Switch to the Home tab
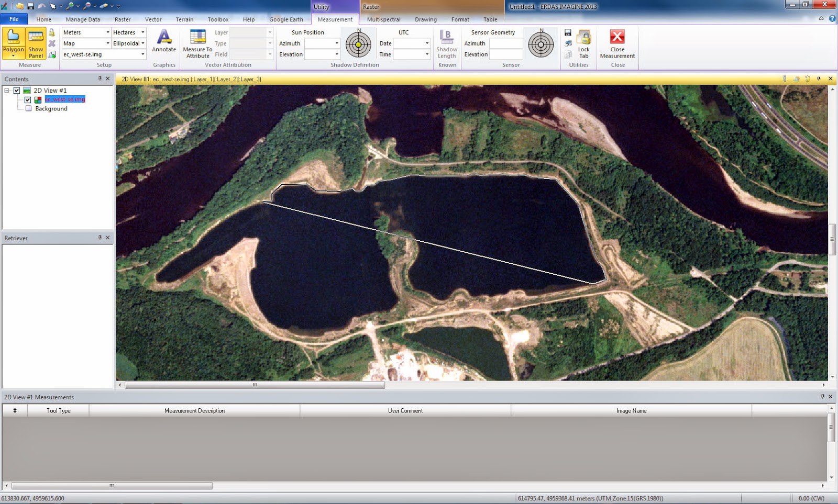Image resolution: width=838 pixels, height=504 pixels. [44, 19]
